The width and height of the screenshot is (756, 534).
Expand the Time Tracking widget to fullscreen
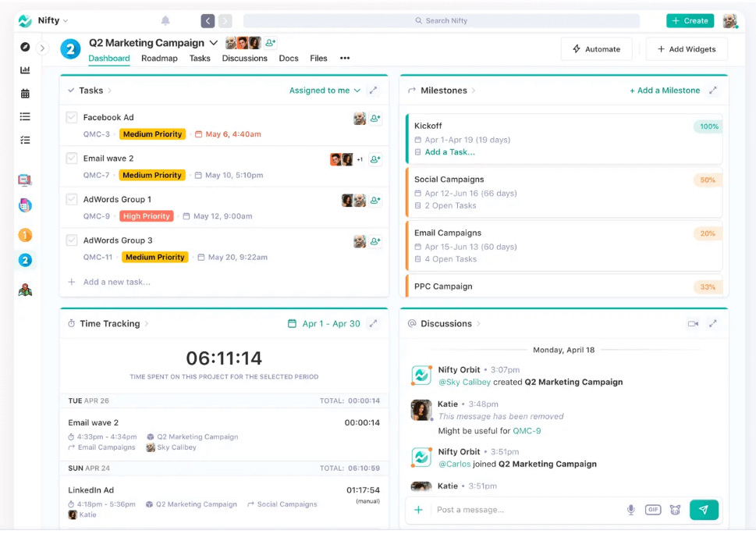click(x=373, y=324)
